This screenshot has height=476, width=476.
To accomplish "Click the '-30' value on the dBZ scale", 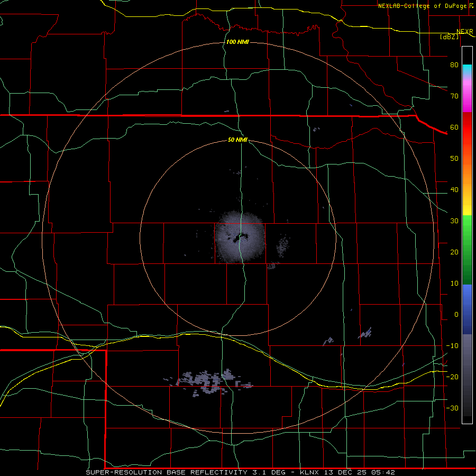I will click(x=452, y=408).
